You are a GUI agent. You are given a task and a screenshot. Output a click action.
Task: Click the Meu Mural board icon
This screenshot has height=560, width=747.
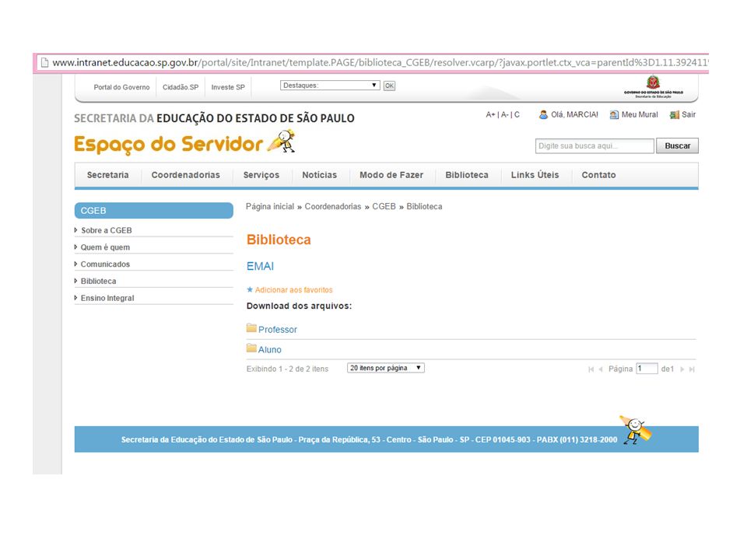coord(614,115)
